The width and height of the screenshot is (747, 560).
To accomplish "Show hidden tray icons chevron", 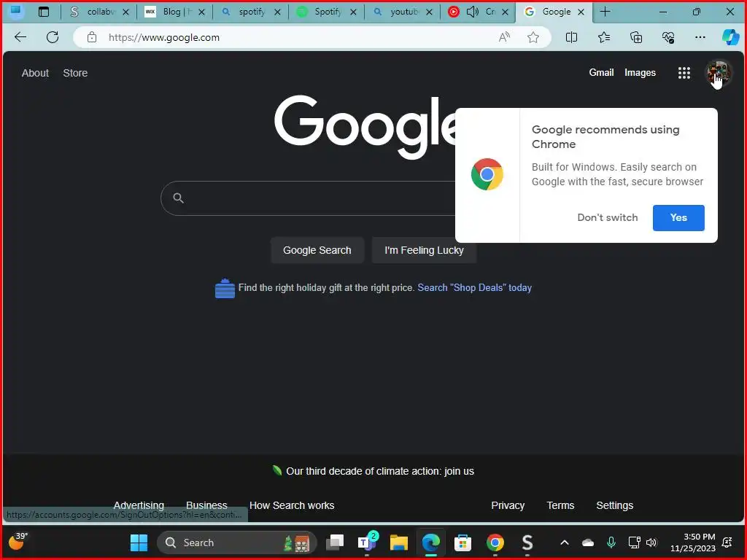I will tap(565, 542).
